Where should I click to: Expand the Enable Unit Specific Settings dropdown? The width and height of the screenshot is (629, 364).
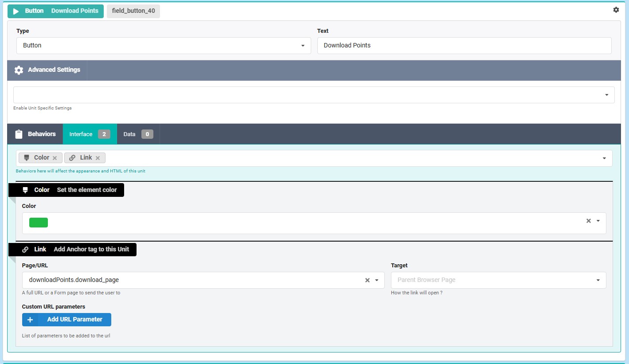606,95
